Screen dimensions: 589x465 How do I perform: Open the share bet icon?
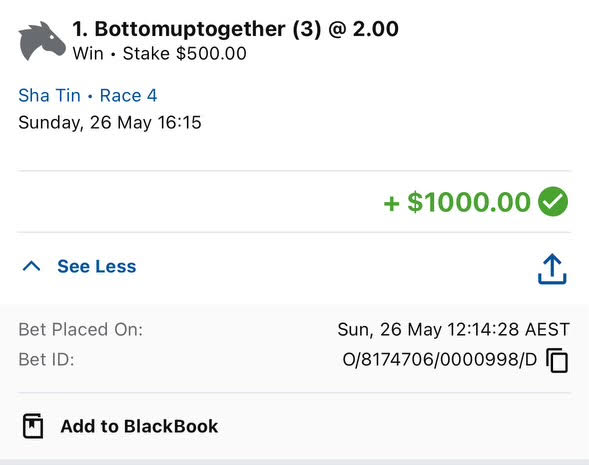[x=552, y=269]
